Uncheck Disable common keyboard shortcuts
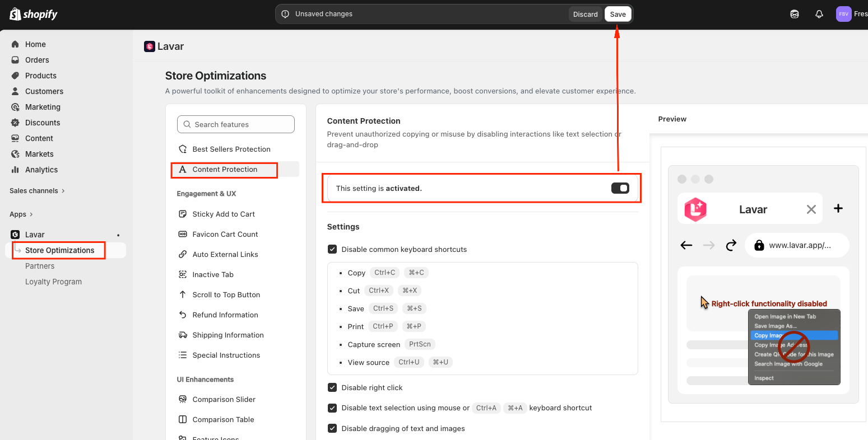Image resolution: width=868 pixels, height=440 pixels. coord(332,249)
